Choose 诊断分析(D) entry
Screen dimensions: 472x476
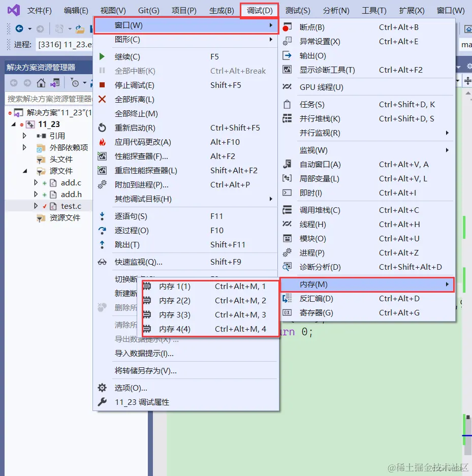(x=367, y=267)
